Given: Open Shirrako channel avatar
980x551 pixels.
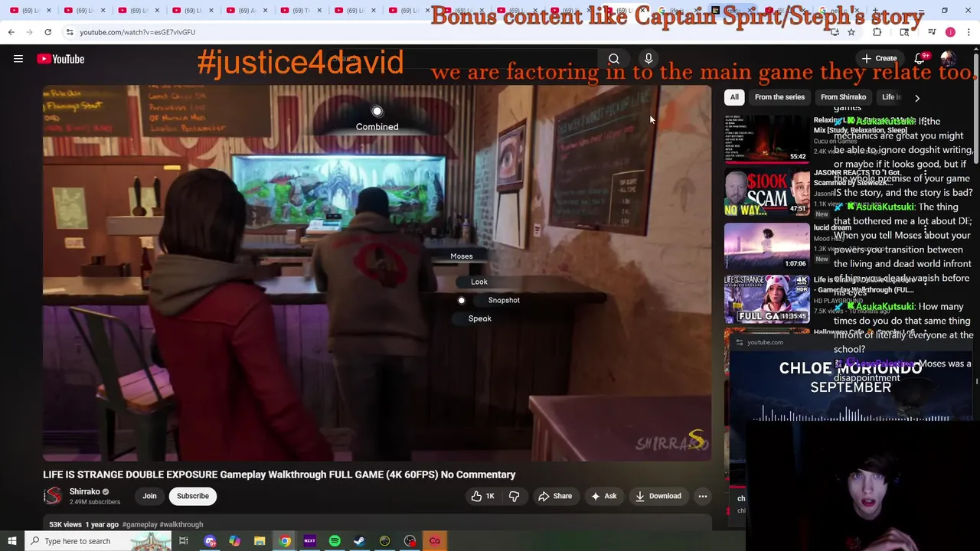Looking at the screenshot, I should [53, 496].
